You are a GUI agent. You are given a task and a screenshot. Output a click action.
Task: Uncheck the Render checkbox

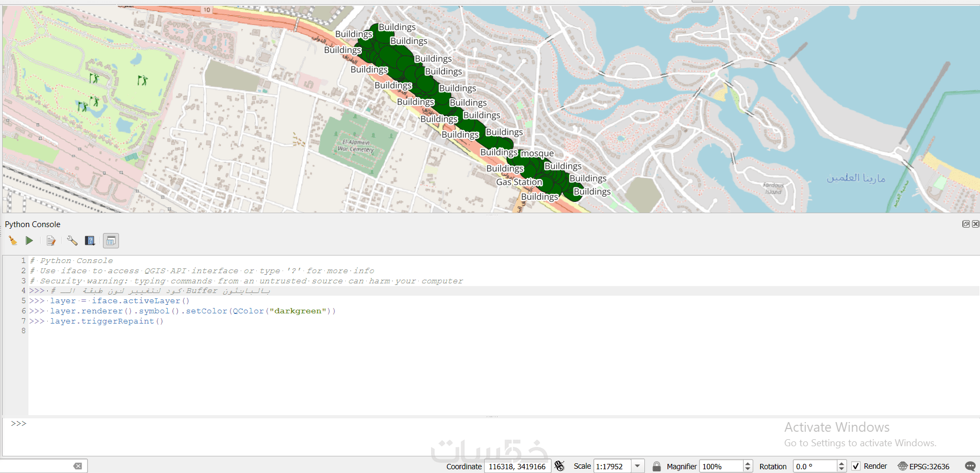(x=856, y=466)
